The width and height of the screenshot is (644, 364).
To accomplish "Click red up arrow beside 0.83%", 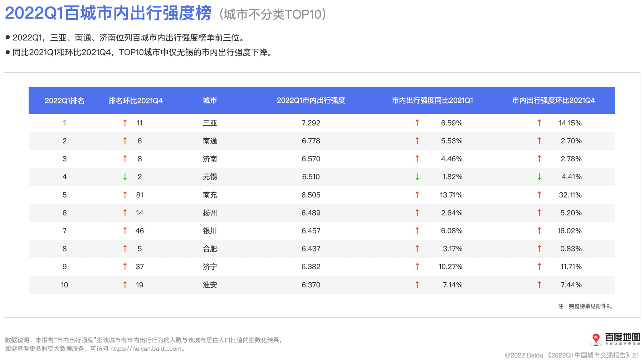I will click(x=539, y=249).
